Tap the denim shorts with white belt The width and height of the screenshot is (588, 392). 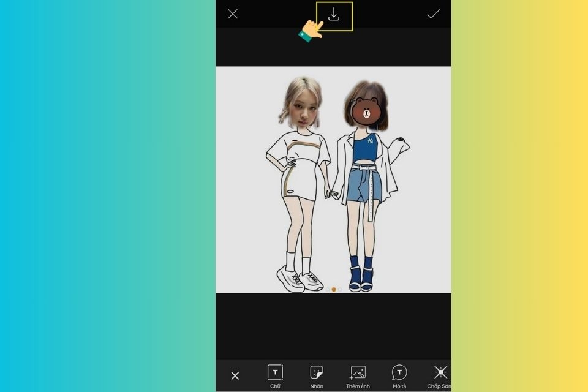coord(364,184)
